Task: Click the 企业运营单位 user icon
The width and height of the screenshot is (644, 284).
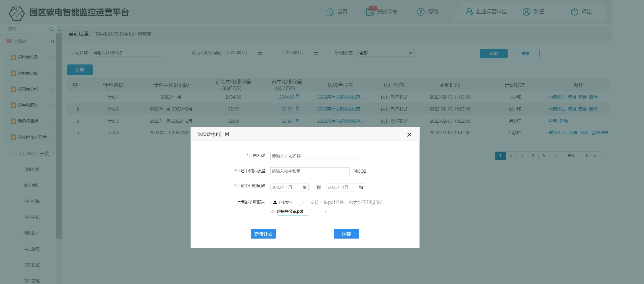Action: point(469,12)
